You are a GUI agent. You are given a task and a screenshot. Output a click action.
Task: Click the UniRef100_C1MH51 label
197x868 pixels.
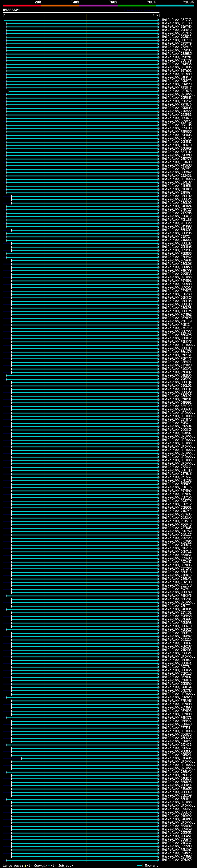[x=177, y=186]
